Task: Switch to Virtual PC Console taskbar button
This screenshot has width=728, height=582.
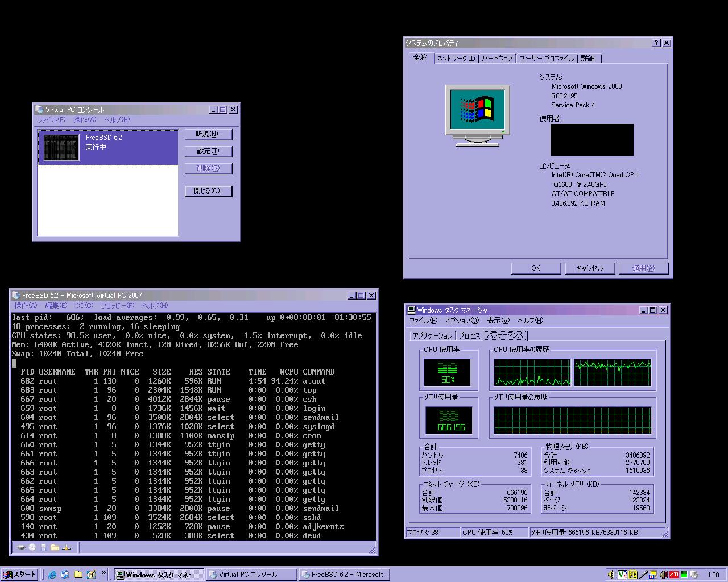Action: (251, 575)
